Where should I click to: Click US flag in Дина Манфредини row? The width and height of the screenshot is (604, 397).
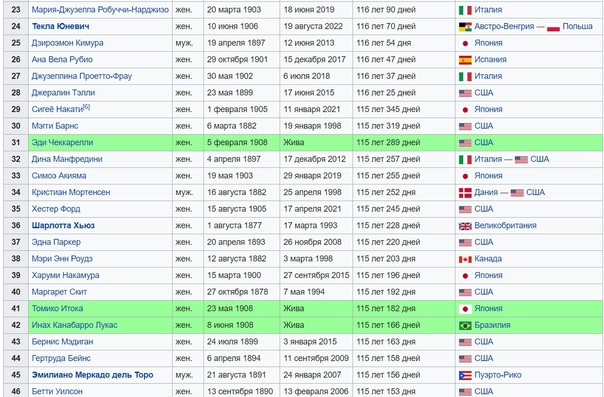(521, 159)
